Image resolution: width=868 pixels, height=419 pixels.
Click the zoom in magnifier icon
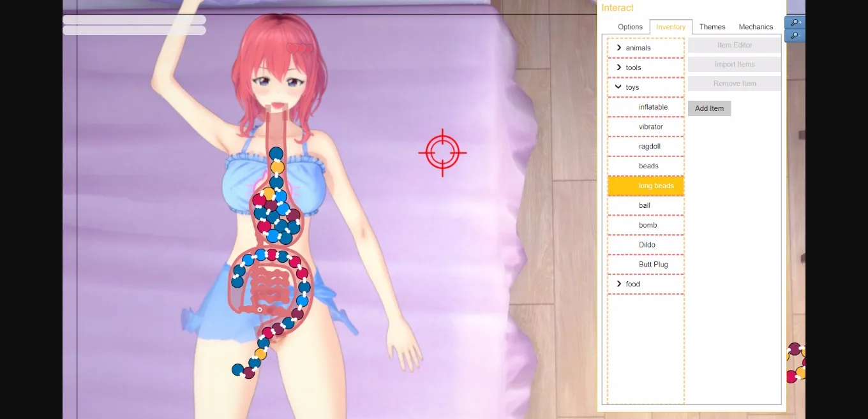(x=795, y=22)
